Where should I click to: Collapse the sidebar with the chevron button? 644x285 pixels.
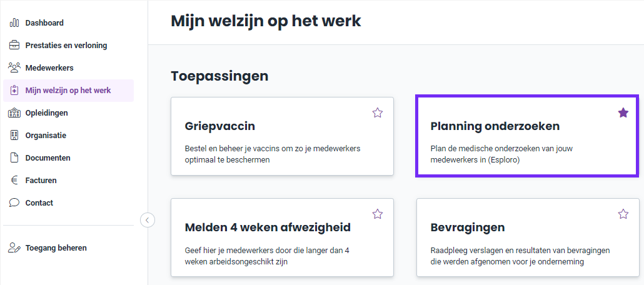coord(148,220)
